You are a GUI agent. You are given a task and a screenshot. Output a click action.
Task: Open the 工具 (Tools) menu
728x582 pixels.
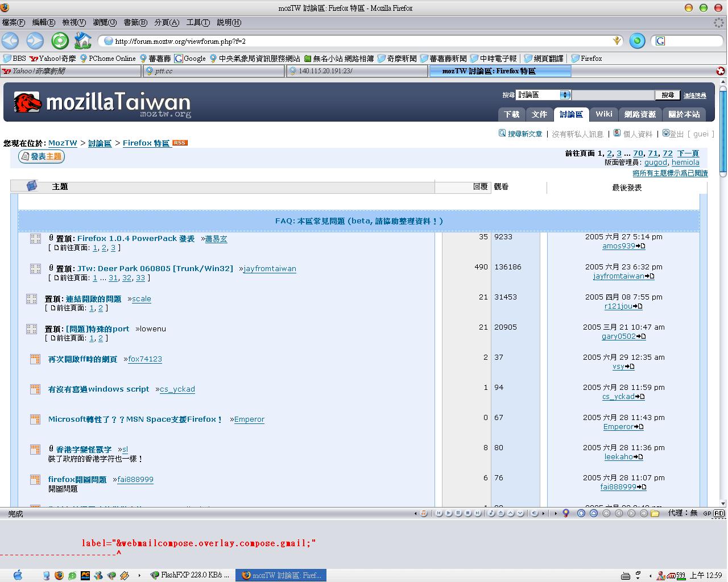(198, 22)
